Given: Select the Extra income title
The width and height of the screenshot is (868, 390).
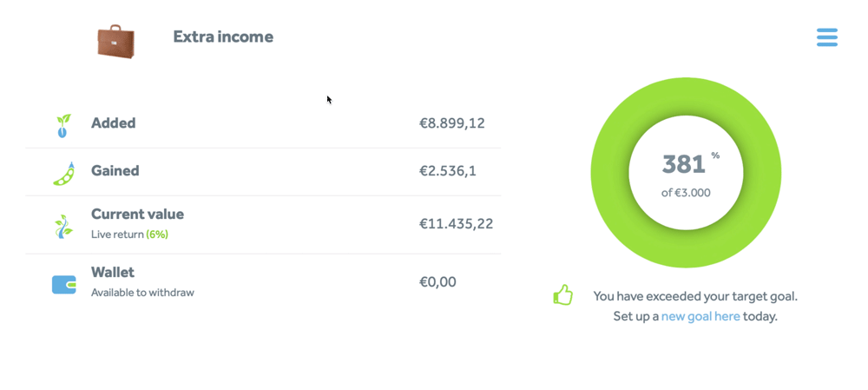Looking at the screenshot, I should (x=223, y=36).
